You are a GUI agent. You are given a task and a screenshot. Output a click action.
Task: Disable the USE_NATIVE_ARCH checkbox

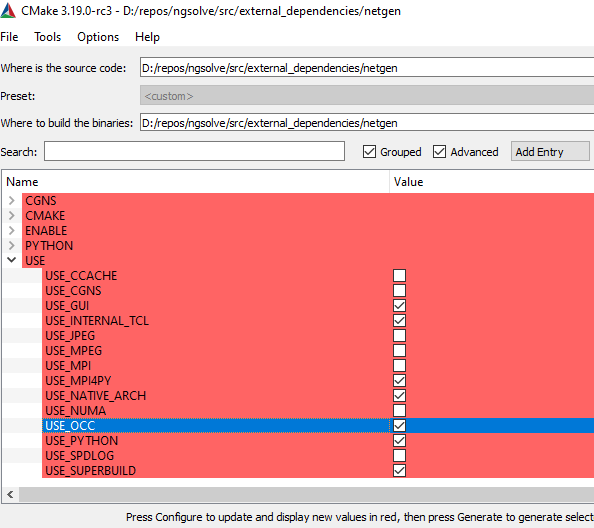(x=399, y=395)
